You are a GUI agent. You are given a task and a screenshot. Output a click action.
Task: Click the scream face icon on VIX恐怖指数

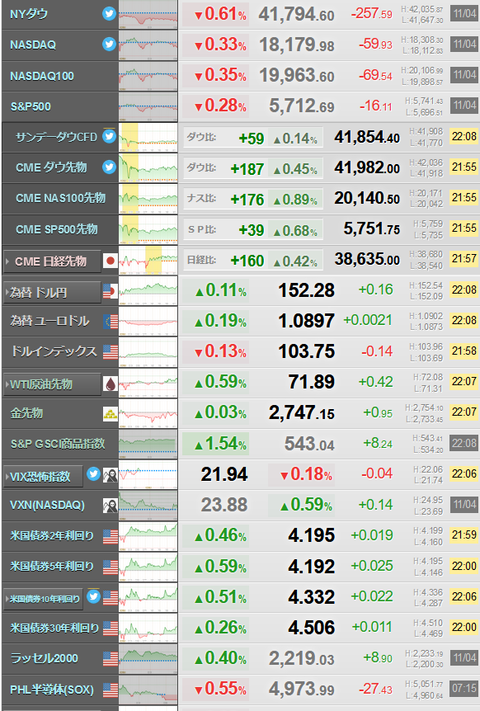click(110, 475)
